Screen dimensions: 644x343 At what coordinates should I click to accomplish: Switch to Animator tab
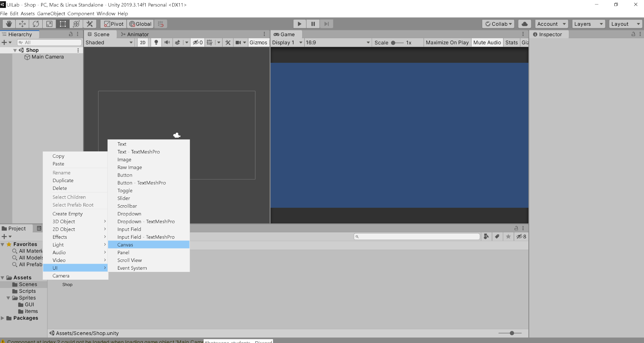click(135, 34)
